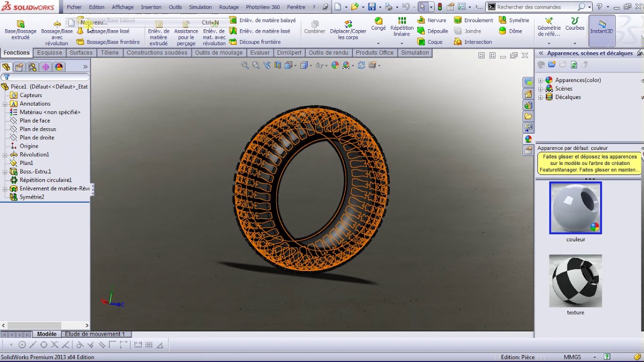
Task: Select Bossage/Base lissé tool
Action: click(x=104, y=31)
